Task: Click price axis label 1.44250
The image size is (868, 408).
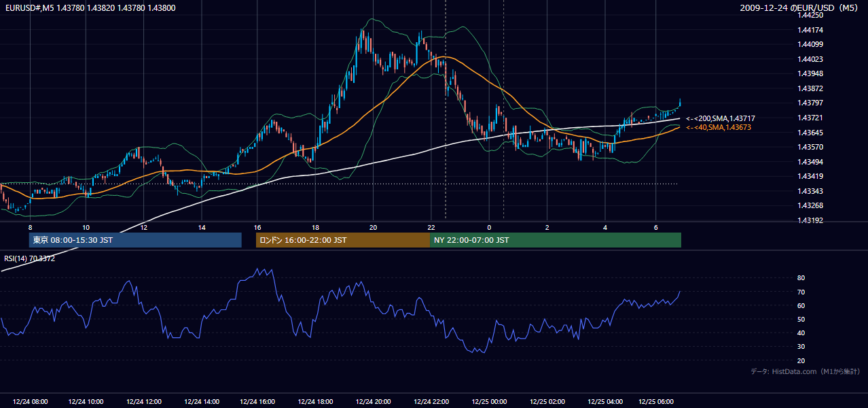Action: coord(810,15)
